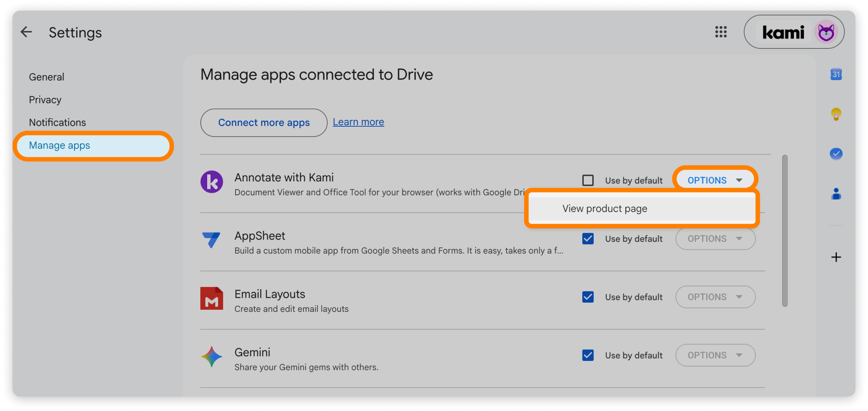
Task: Open Google Keep lightbulb icon
Action: click(x=836, y=114)
